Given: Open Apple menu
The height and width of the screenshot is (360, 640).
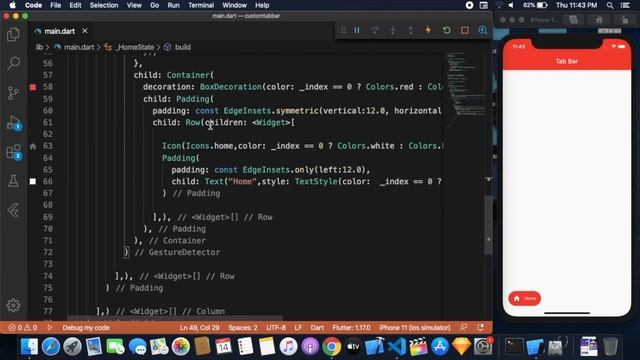Looking at the screenshot, I should coord(12,5).
